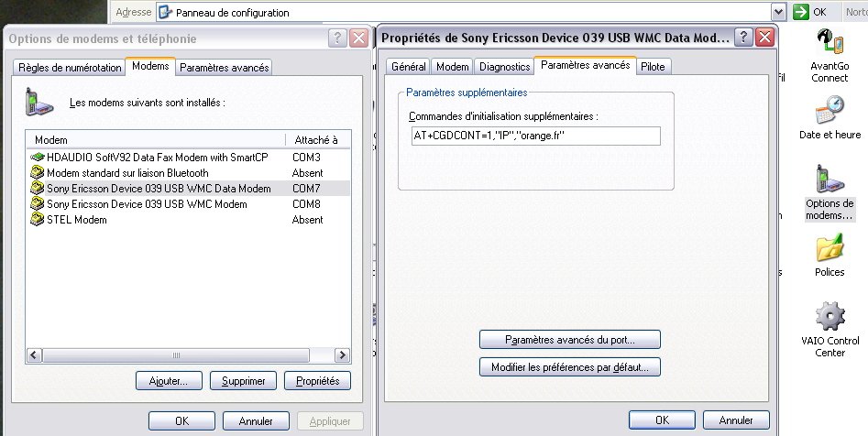Open the Pilote tab
The image size is (868, 436).
pos(653,66)
